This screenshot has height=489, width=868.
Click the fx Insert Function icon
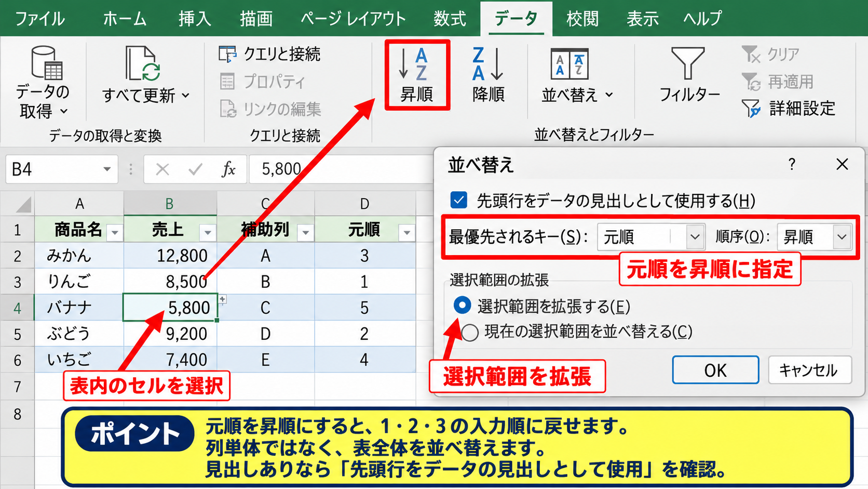[x=228, y=169]
